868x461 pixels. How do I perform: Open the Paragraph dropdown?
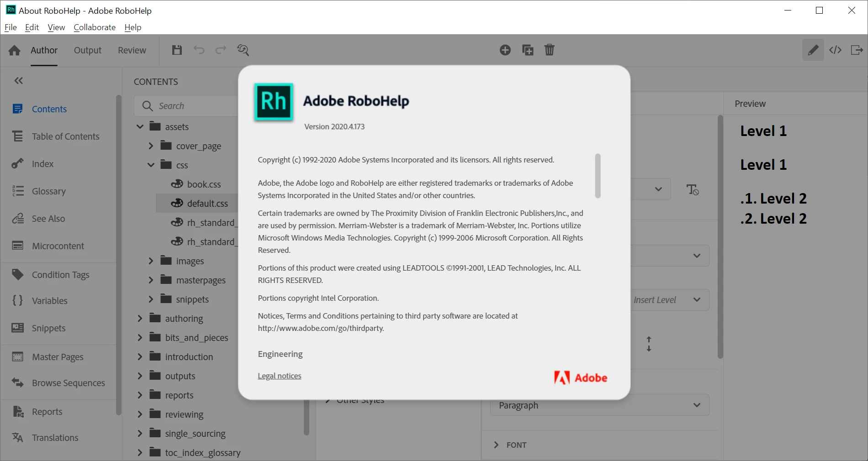click(x=599, y=405)
